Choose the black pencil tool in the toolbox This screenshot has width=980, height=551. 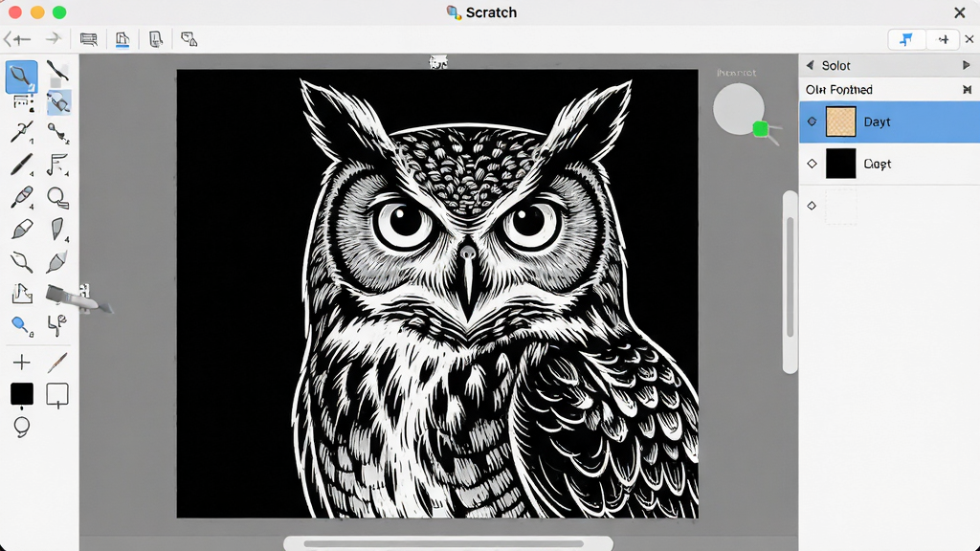pyautogui.click(x=21, y=165)
